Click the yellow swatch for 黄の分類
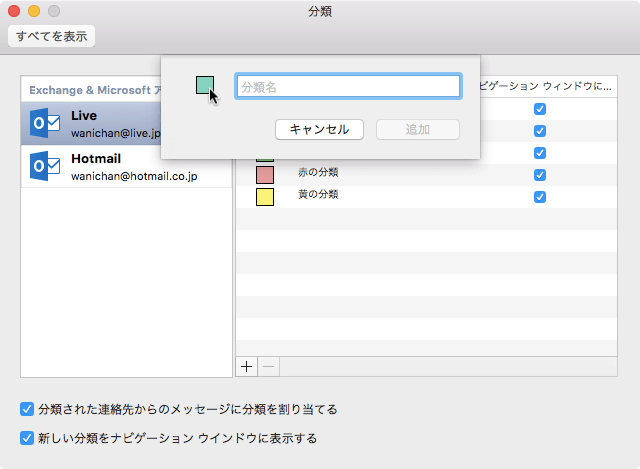 click(x=265, y=197)
